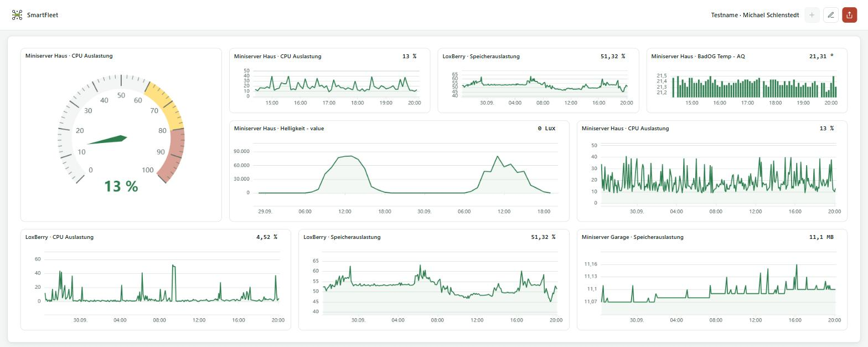The width and height of the screenshot is (868, 347).
Task: Click the 60.000 axis label in Helligkeit chart
Action: [x=241, y=165]
